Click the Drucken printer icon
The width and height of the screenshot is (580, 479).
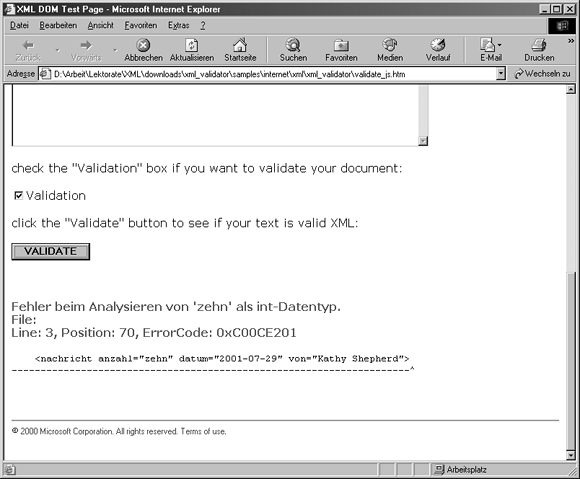click(539, 45)
